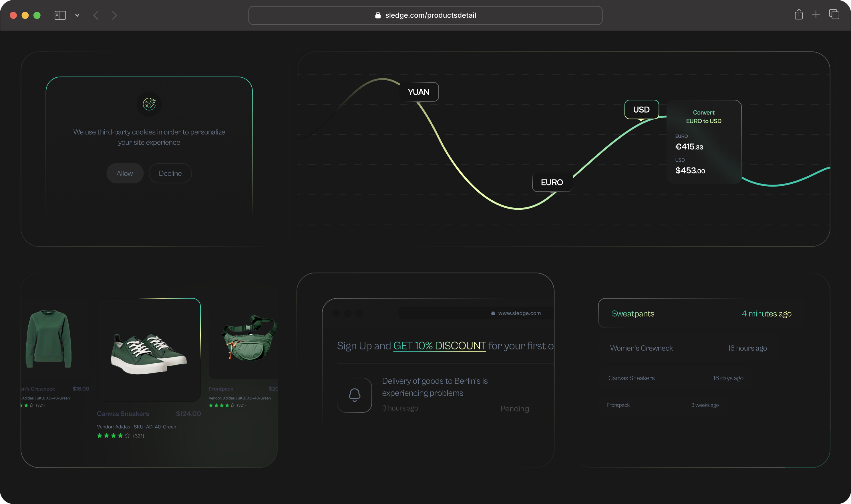Image resolution: width=851 pixels, height=504 pixels.
Task: Select the EURO currency label
Action: [x=552, y=182]
